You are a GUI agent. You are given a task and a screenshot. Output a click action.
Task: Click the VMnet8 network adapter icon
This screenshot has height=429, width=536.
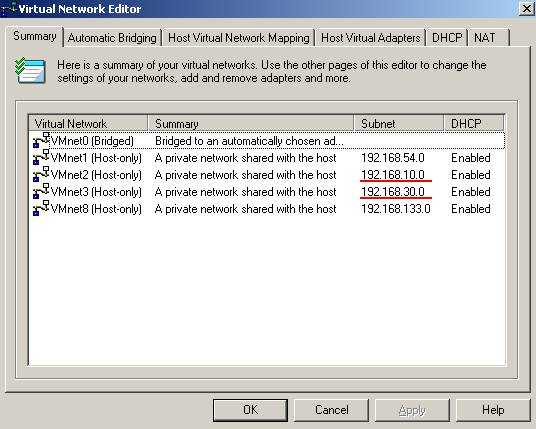[x=41, y=209]
